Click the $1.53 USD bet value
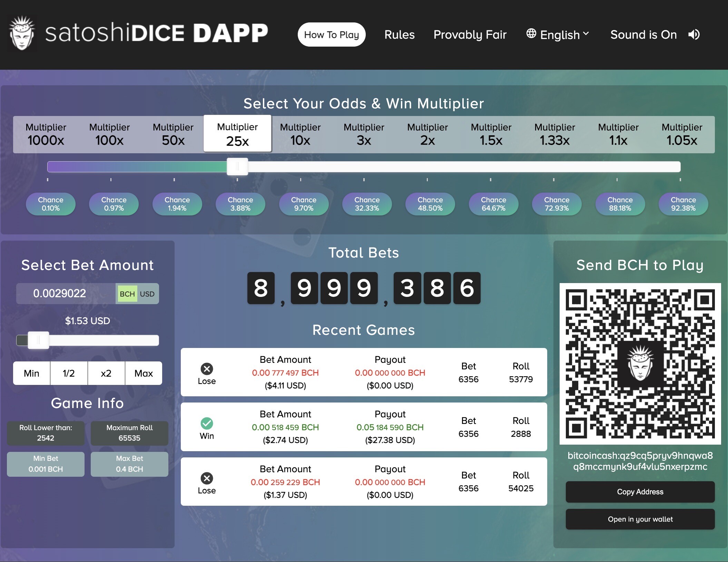 (88, 321)
